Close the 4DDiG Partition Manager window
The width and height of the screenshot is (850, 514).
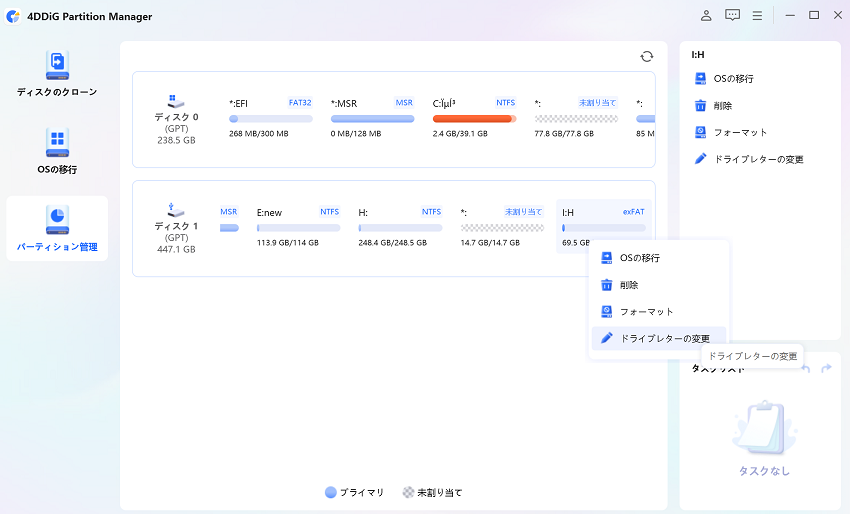(x=838, y=16)
